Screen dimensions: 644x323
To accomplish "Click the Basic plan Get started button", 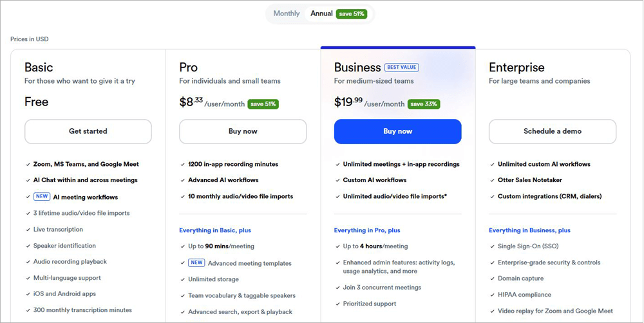I will pyautogui.click(x=88, y=131).
